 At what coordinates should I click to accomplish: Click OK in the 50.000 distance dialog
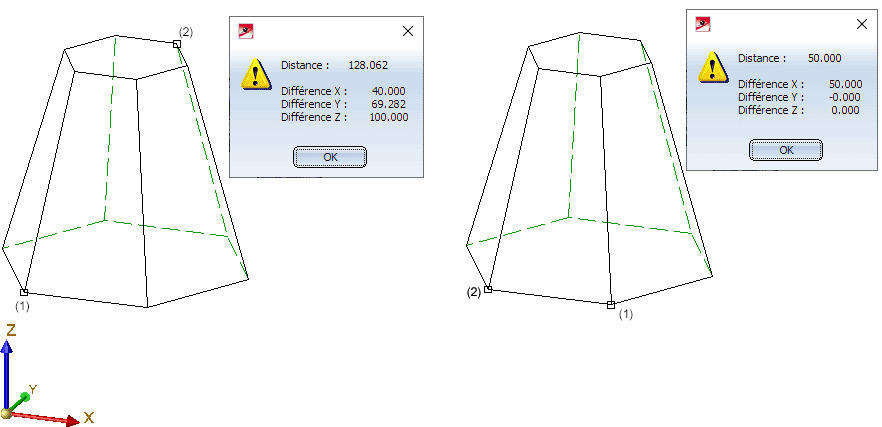click(x=786, y=150)
